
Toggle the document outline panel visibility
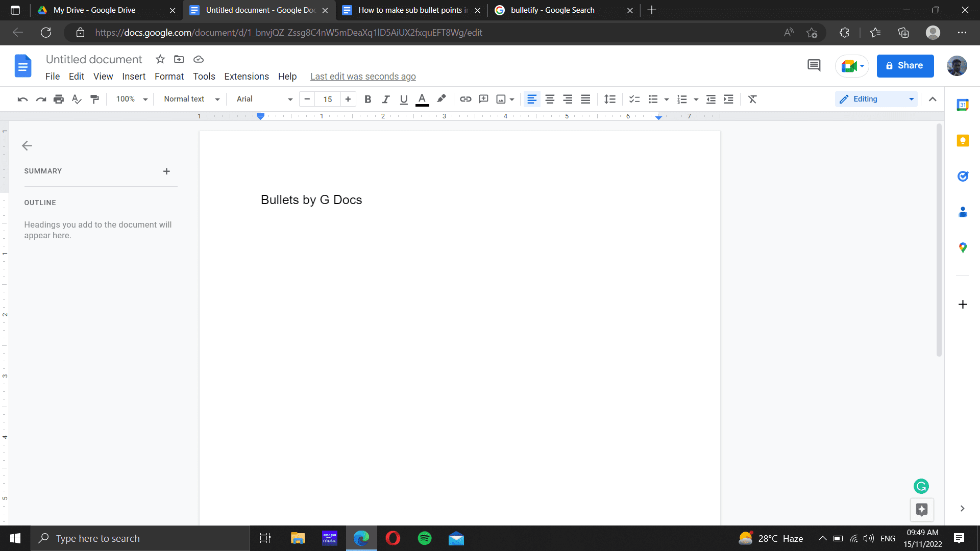pos(27,145)
